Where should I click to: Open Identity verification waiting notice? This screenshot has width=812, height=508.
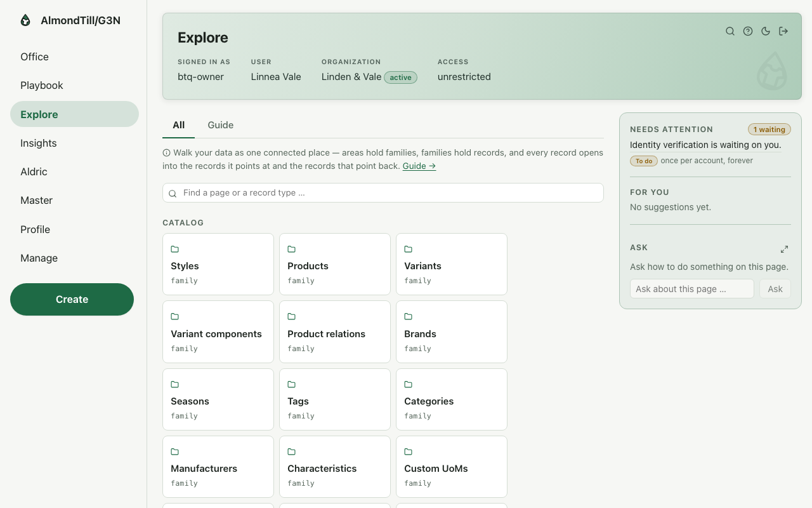pyautogui.click(x=705, y=145)
